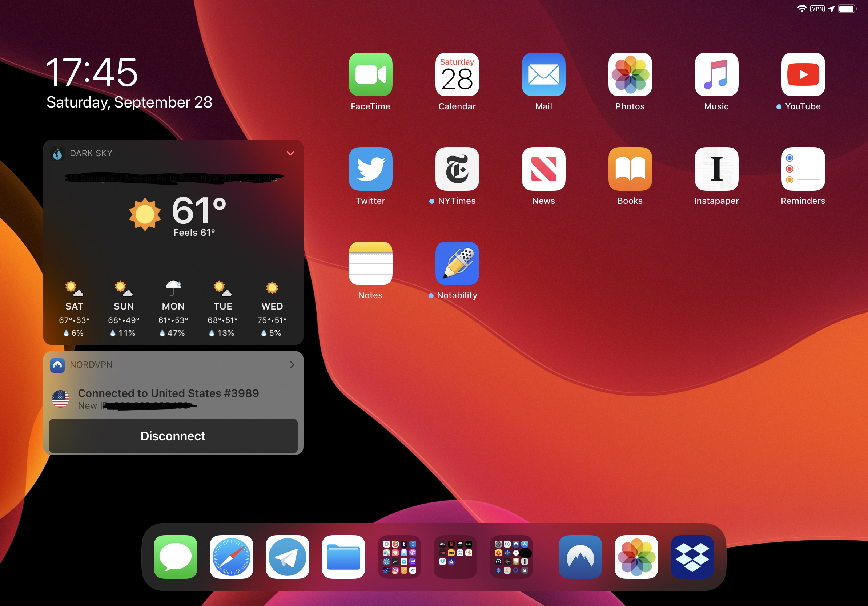Tap the location services arrow in status bar
The height and width of the screenshot is (606, 868).
pyautogui.click(x=831, y=9)
